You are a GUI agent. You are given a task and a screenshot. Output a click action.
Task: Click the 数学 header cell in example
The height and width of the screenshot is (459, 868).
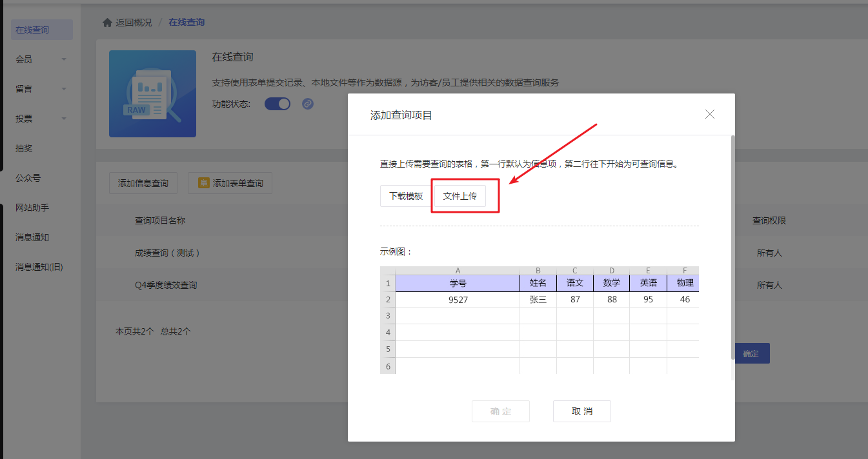point(612,283)
